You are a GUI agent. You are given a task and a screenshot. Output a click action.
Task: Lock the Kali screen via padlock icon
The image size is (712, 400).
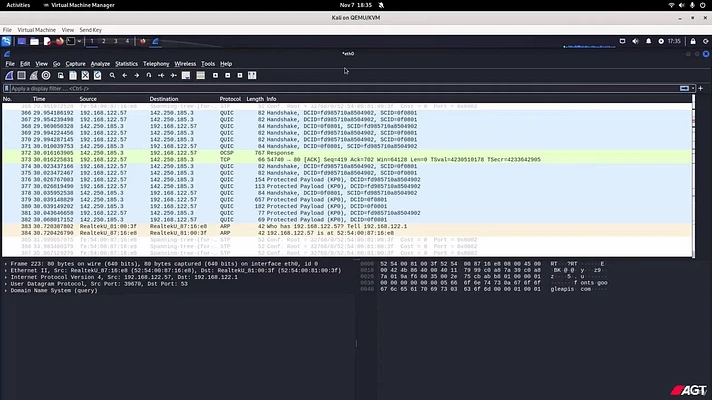pos(693,41)
